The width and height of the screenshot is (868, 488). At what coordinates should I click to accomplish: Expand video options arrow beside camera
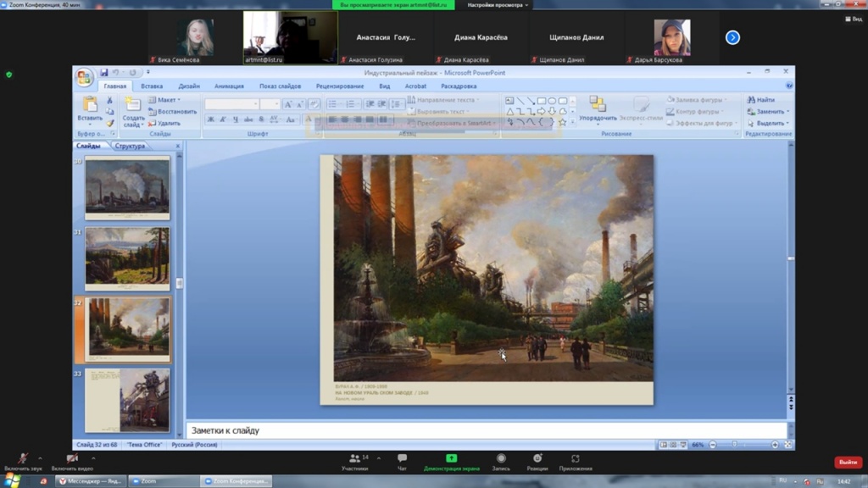tap(92, 457)
